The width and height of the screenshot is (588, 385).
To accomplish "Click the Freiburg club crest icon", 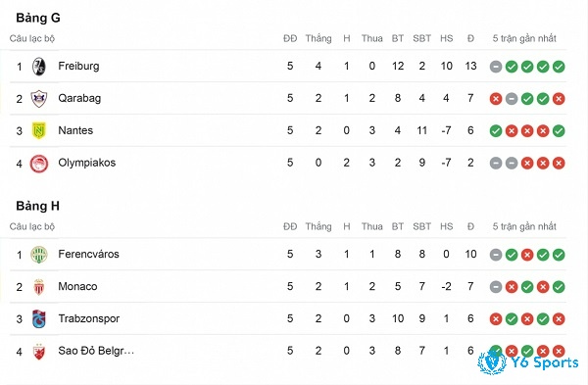I will tap(38, 67).
